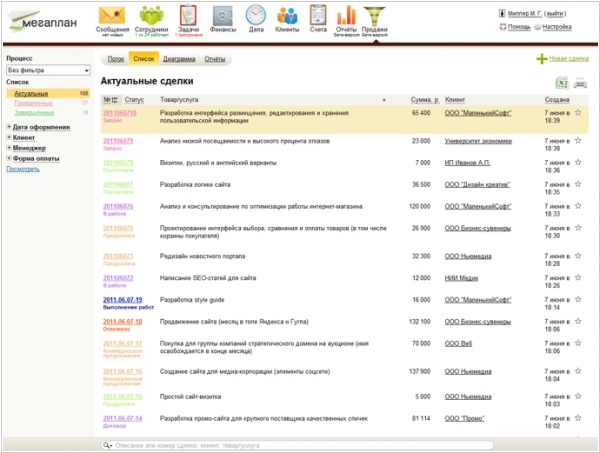Image resolution: width=600 pixels, height=453 pixels.
Task: Open the Процесс filter dropdown
Action: 48,71
